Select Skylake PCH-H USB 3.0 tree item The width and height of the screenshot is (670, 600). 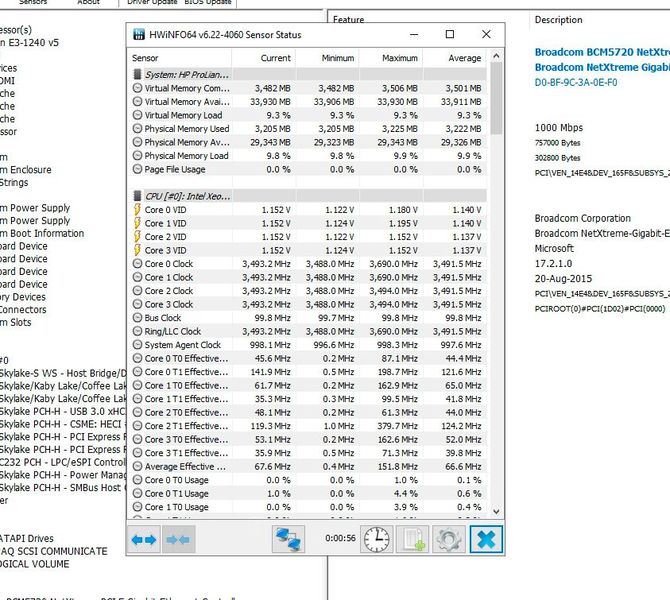63,411
